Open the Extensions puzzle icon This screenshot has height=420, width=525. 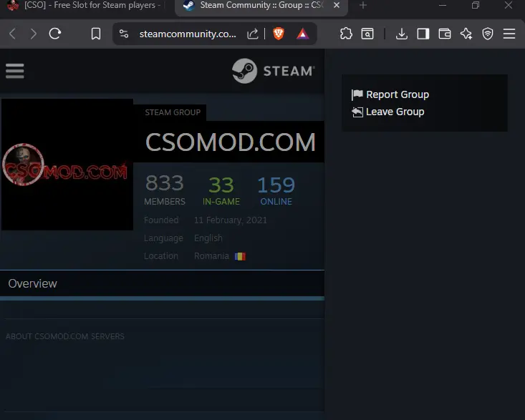click(346, 34)
